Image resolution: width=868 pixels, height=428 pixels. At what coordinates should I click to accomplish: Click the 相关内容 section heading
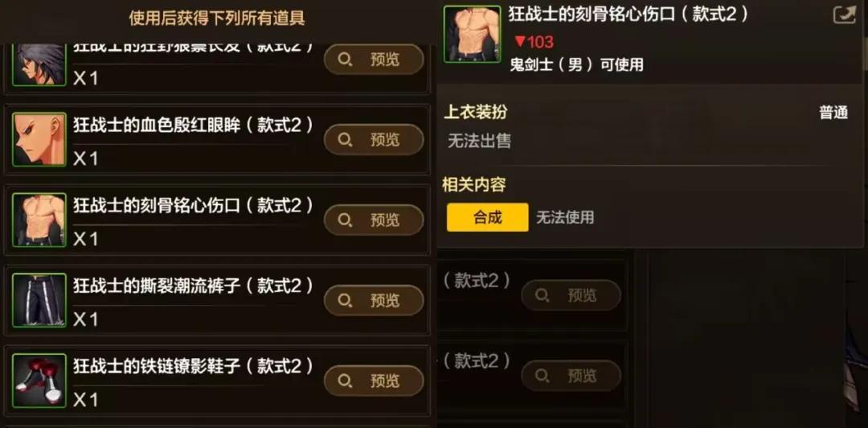pyautogui.click(x=474, y=184)
